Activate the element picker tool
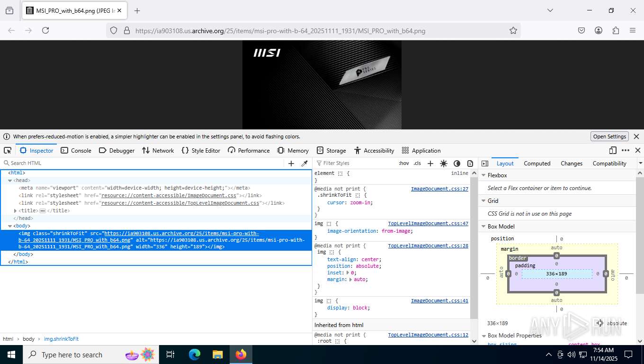Image resolution: width=644 pixels, height=364 pixels. click(x=8, y=150)
